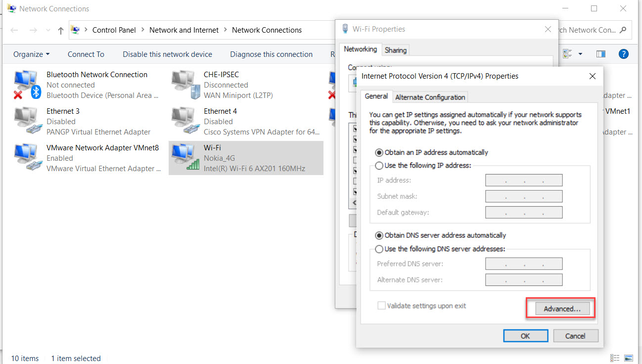
Task: Click the Up one level arrow icon
Action: (x=60, y=30)
